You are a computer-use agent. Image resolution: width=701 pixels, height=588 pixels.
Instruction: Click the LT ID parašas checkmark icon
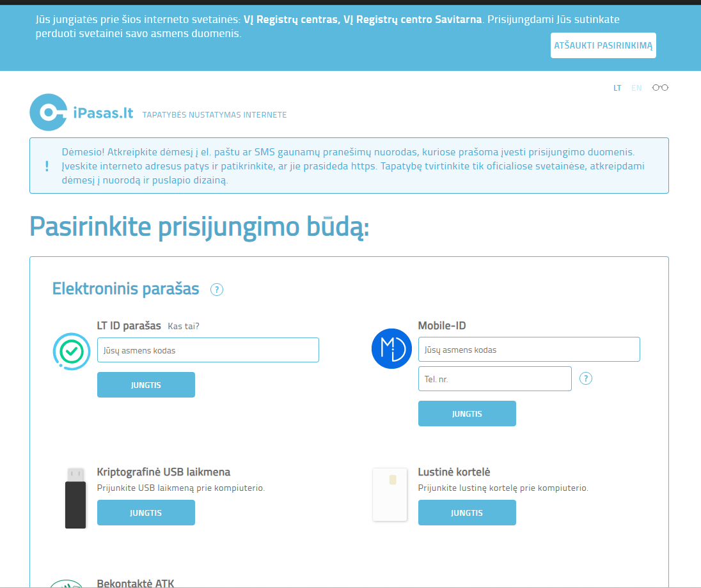pos(72,352)
